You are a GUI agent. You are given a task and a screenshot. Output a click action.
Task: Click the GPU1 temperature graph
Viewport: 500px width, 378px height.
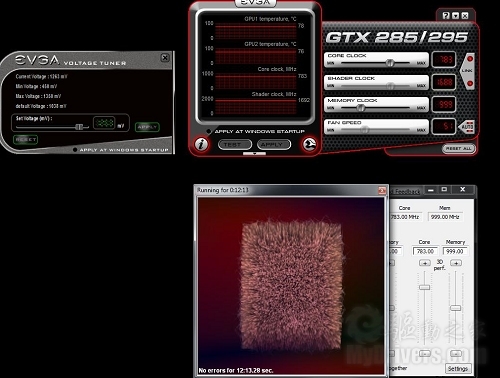[256, 31]
